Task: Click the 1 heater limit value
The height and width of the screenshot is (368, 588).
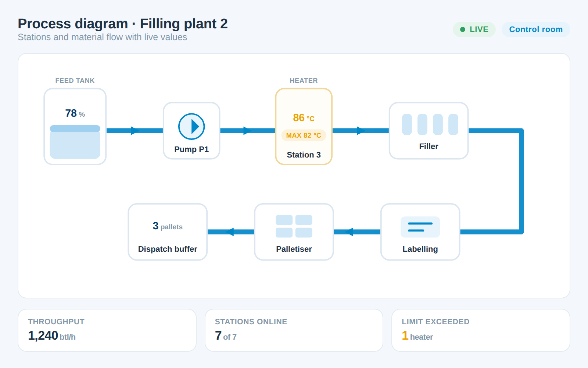Action: pyautogui.click(x=417, y=336)
